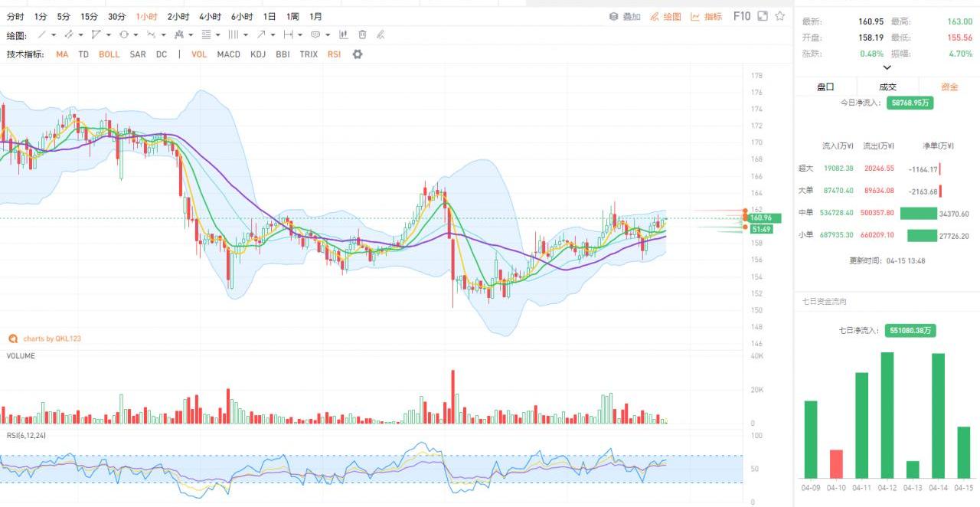Click the pencil edit icon in drawing bar

381,34
